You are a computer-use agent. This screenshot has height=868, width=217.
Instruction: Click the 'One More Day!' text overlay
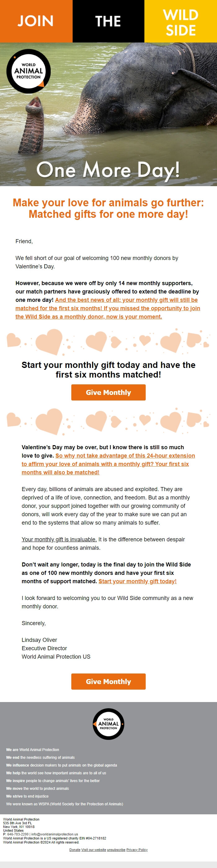[x=108, y=171]
